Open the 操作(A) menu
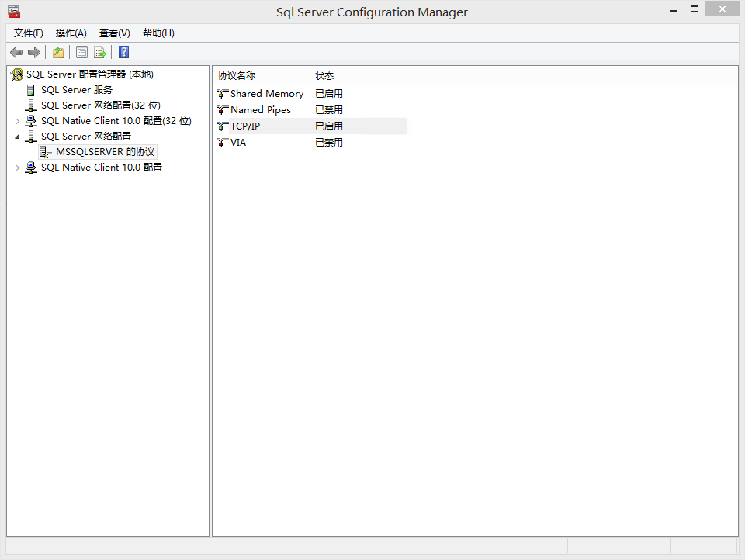The image size is (745, 560). [71, 33]
